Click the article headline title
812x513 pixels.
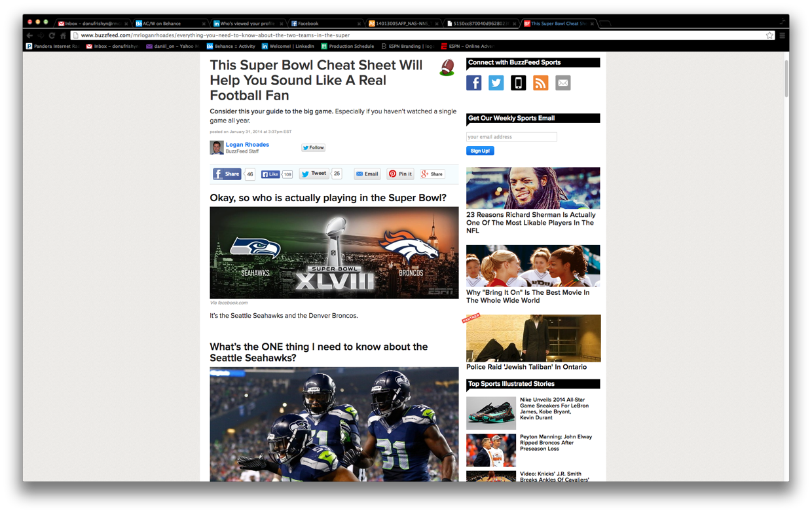[x=316, y=80]
